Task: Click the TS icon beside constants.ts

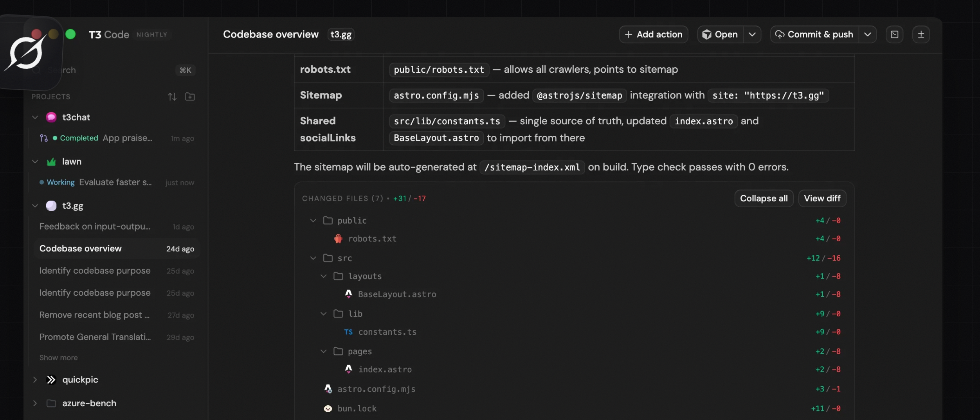Action: tap(348, 332)
